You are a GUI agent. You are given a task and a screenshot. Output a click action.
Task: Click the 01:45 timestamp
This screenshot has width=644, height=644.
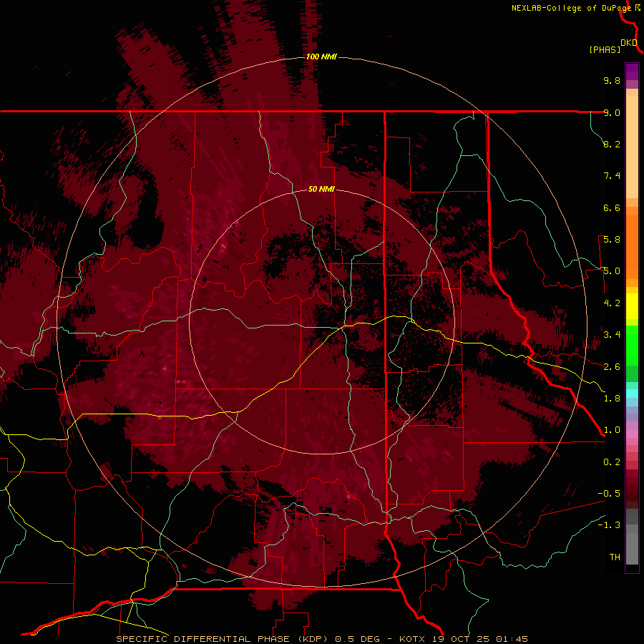click(x=512, y=639)
